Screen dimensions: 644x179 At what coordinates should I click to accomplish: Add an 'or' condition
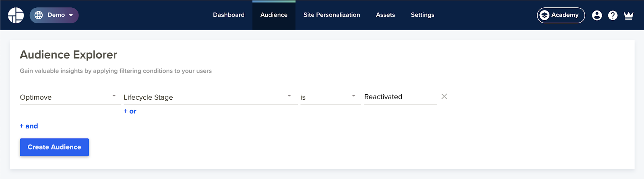pyautogui.click(x=130, y=111)
